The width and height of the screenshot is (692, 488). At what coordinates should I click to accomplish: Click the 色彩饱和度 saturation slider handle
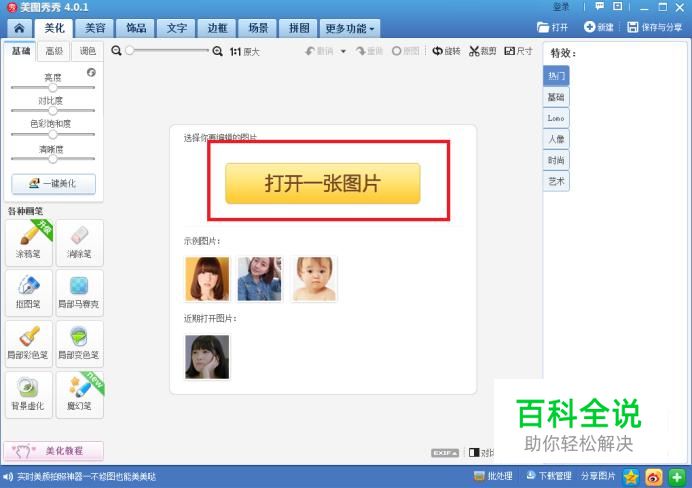coord(53,134)
